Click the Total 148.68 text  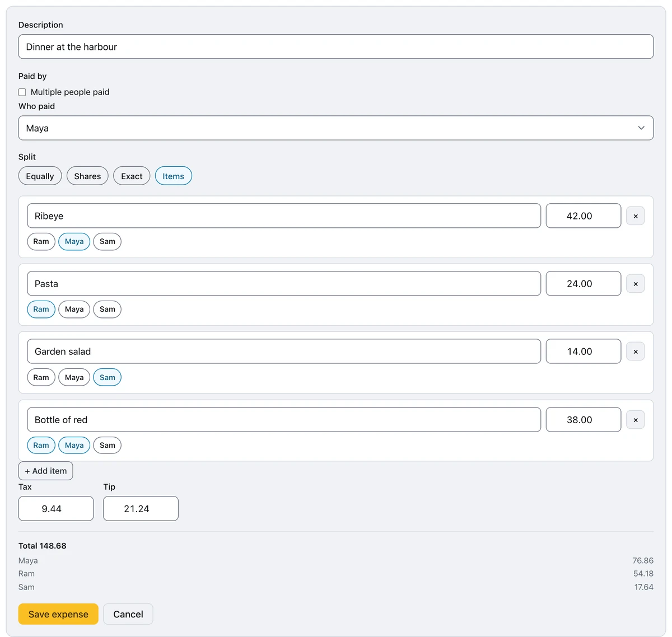click(x=43, y=546)
